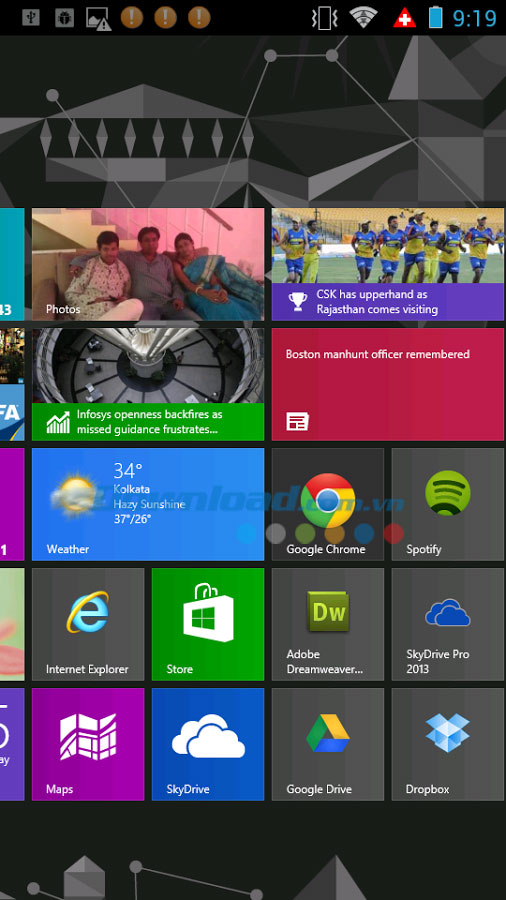
Task: Open the CSK sports news tile
Action: [388, 264]
